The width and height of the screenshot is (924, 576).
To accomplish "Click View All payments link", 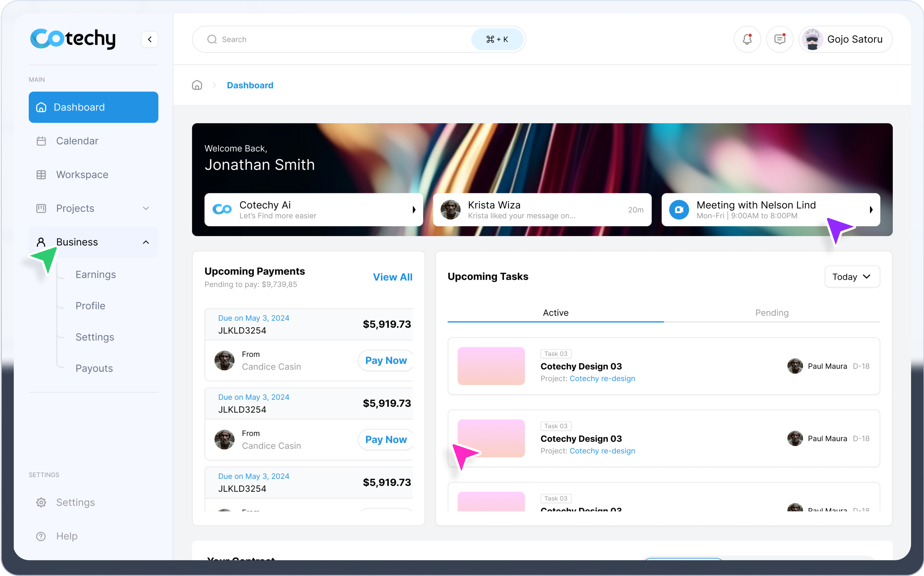I will click(392, 277).
